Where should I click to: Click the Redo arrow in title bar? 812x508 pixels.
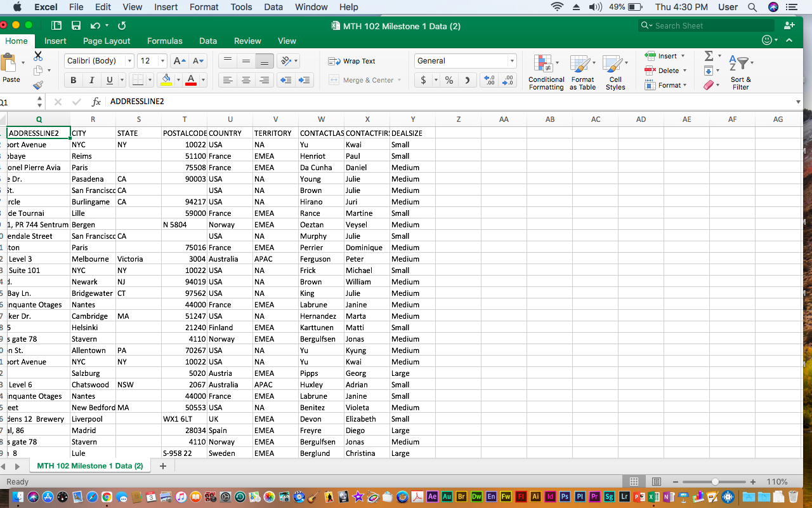click(x=121, y=25)
